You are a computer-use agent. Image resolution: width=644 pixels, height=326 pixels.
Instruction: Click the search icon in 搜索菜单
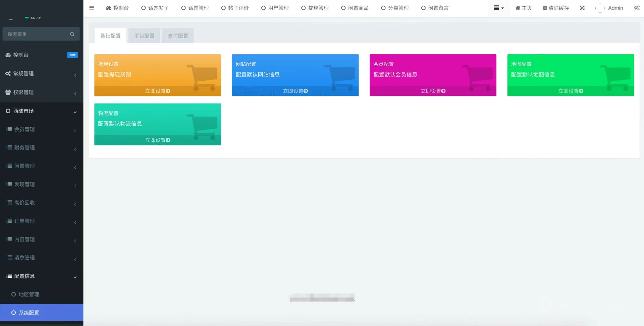[72, 34]
